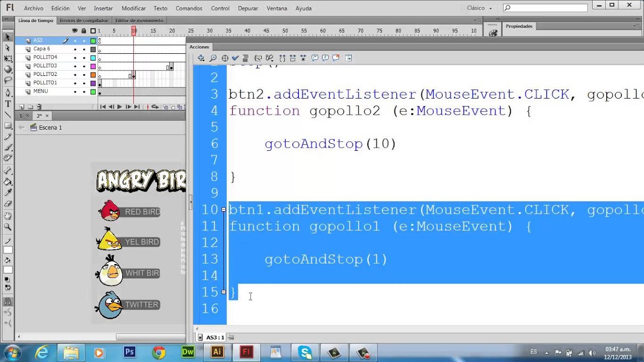Screen dimensions: 644x362
Task: Click New layer icon below layers
Action: point(22,107)
